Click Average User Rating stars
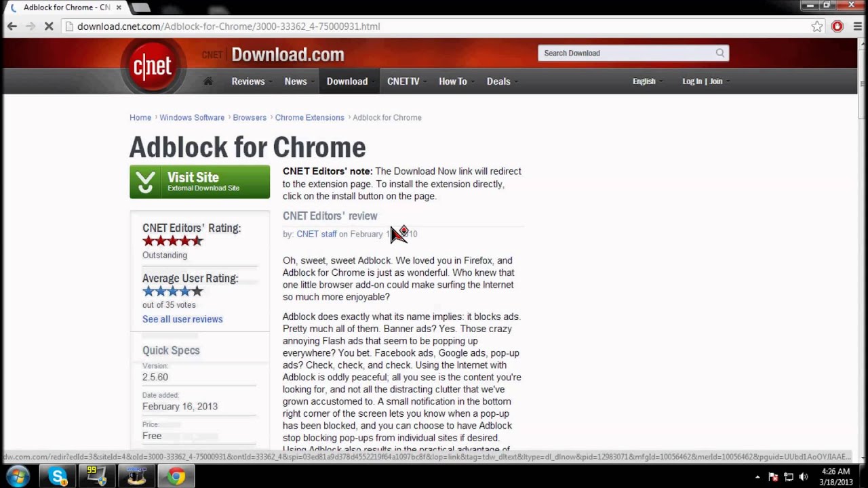 tap(172, 291)
